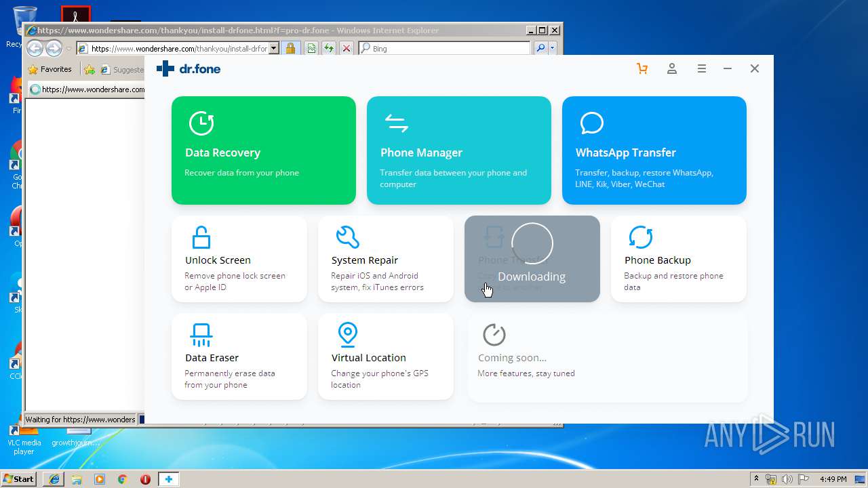868x488 pixels.
Task: Open the Data Recovery tile
Action: tap(264, 150)
